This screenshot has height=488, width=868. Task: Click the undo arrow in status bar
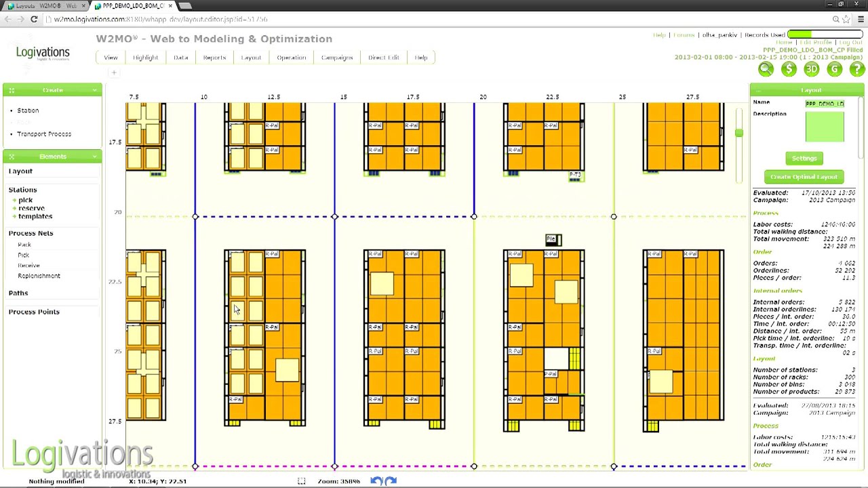click(377, 481)
